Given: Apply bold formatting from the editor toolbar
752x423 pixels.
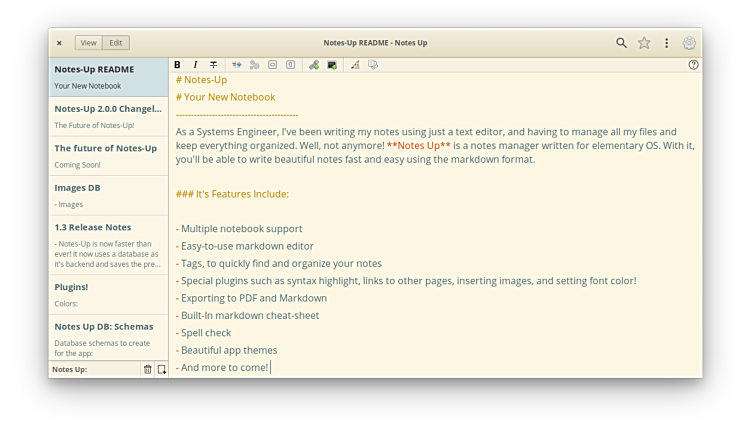Looking at the screenshot, I should tap(178, 65).
